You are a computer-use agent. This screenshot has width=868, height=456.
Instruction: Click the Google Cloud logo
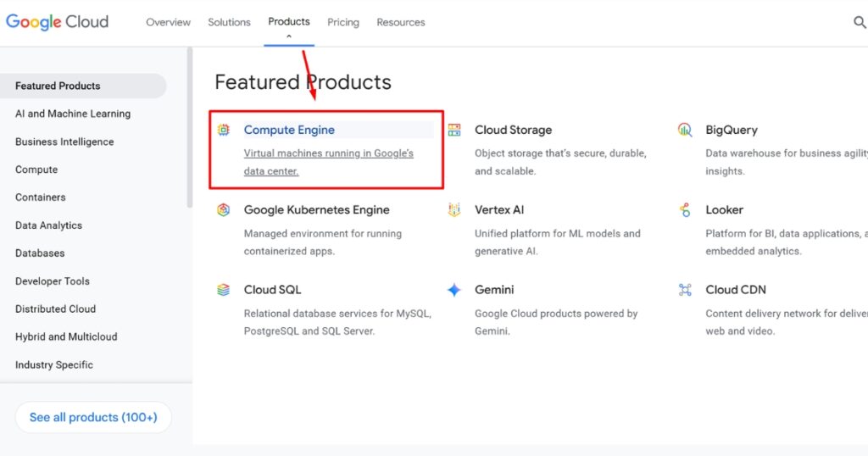pos(58,22)
